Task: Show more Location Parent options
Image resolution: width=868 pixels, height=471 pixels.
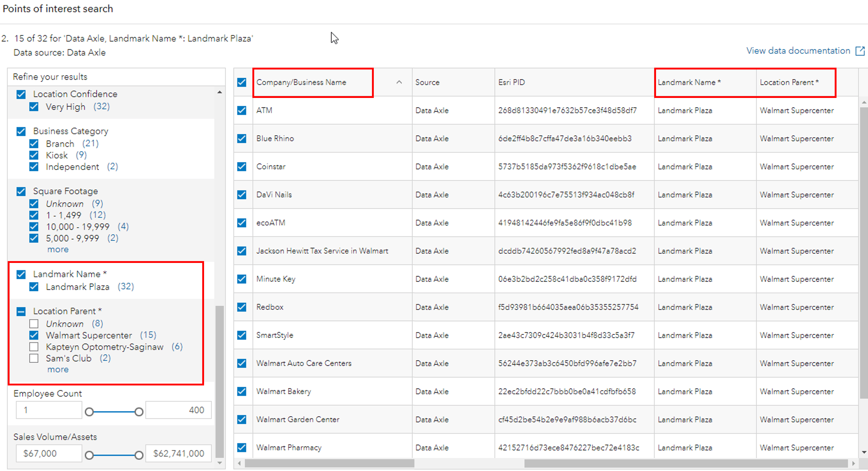Action: [58, 369]
